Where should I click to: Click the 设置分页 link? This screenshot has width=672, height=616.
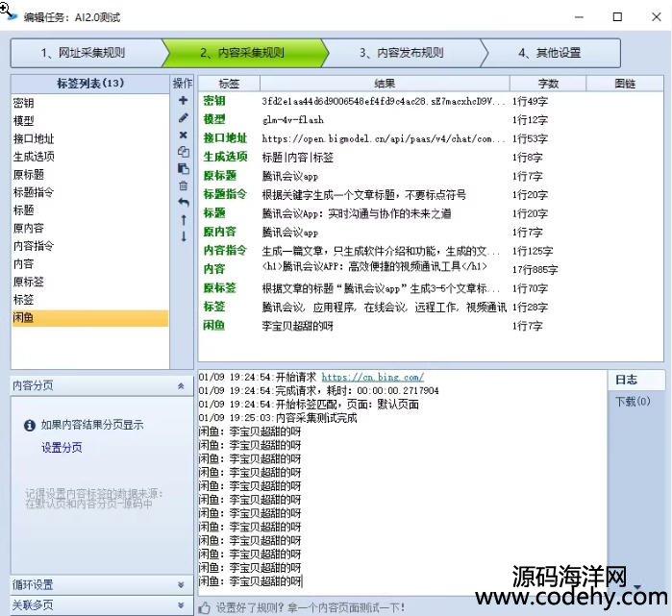tap(62, 448)
